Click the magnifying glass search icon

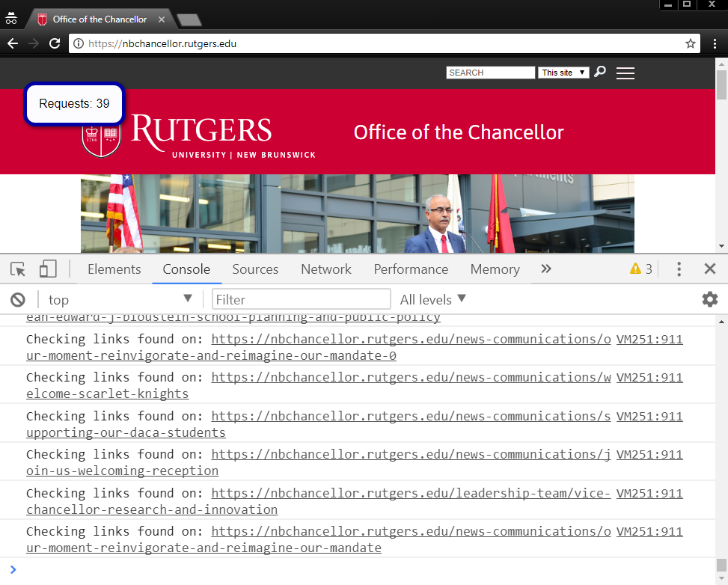coord(600,72)
